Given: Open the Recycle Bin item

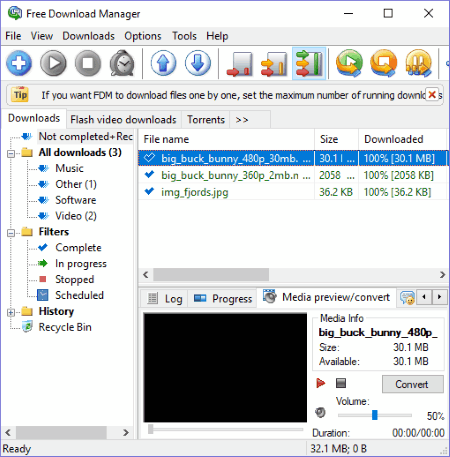Looking at the screenshot, I should (x=65, y=327).
